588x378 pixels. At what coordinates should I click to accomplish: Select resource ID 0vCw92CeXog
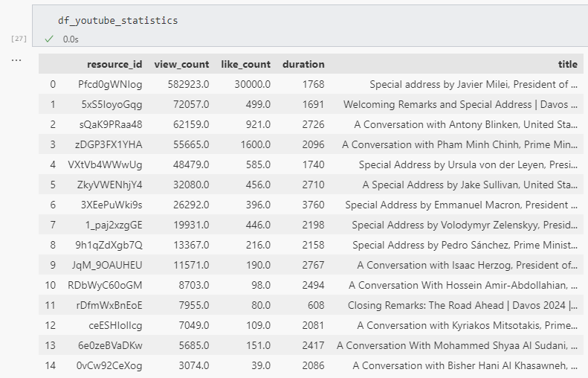pyautogui.click(x=109, y=365)
